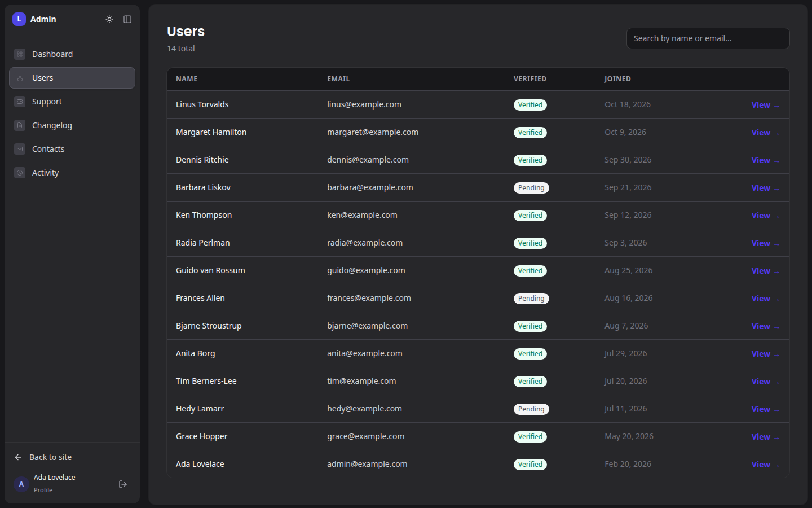Click the Changelog document icon
Image resolution: width=812 pixels, height=508 pixels.
pos(20,125)
